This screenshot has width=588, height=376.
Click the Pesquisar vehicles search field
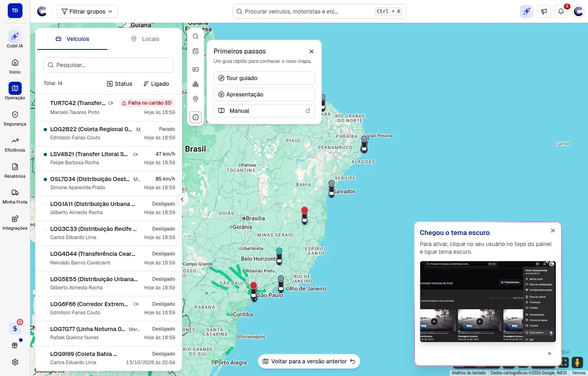click(x=109, y=65)
